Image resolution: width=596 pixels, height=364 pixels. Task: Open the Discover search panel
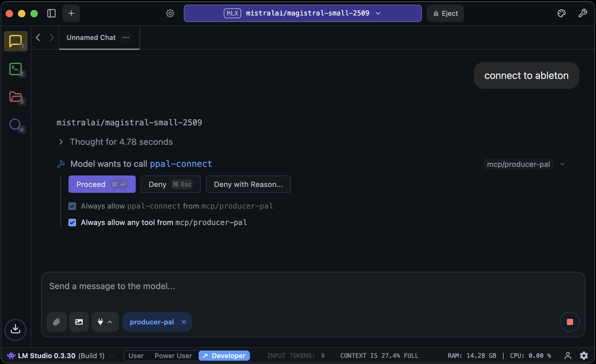click(x=15, y=125)
